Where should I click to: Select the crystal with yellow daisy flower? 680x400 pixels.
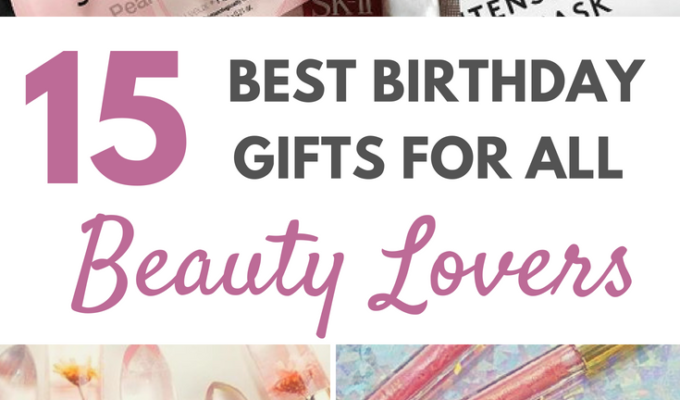point(76,373)
